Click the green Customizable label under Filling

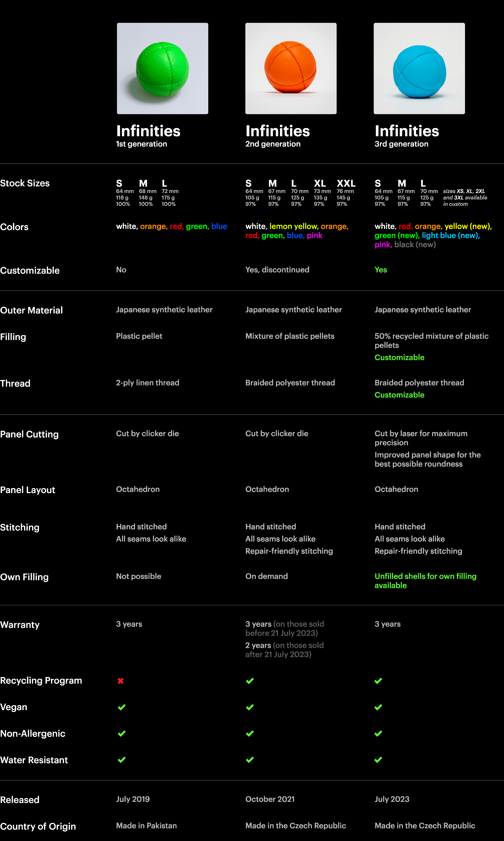(x=399, y=357)
